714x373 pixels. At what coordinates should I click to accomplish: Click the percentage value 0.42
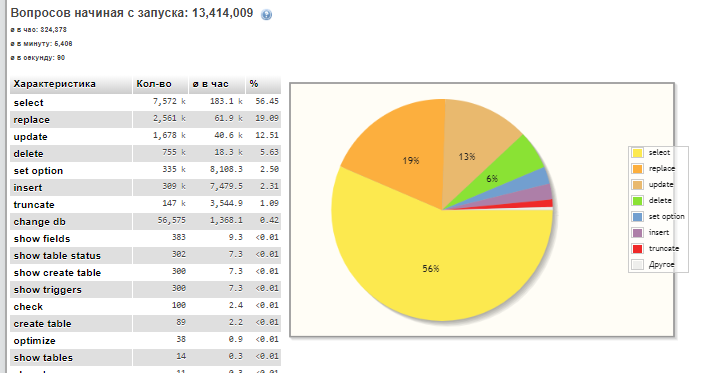click(x=269, y=220)
